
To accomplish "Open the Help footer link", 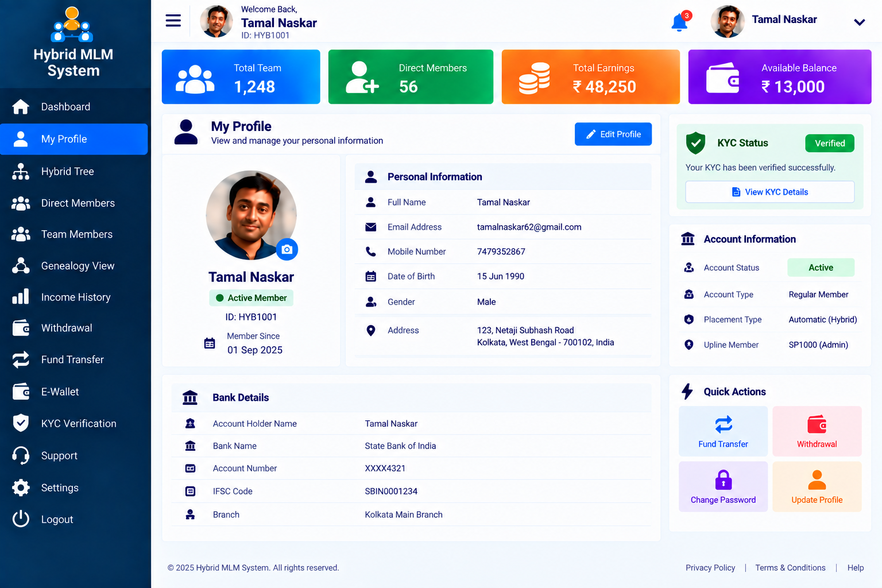I will click(855, 567).
